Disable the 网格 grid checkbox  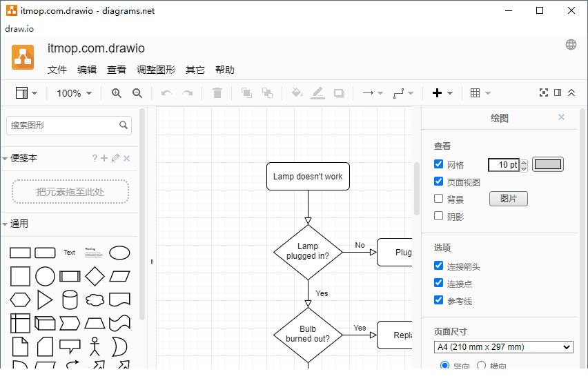pos(439,164)
